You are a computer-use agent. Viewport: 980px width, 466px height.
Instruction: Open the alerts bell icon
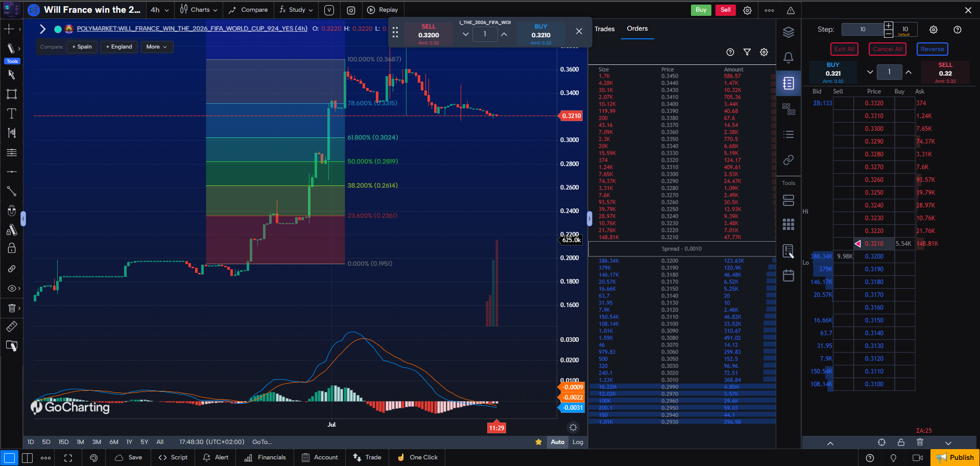[x=788, y=58]
